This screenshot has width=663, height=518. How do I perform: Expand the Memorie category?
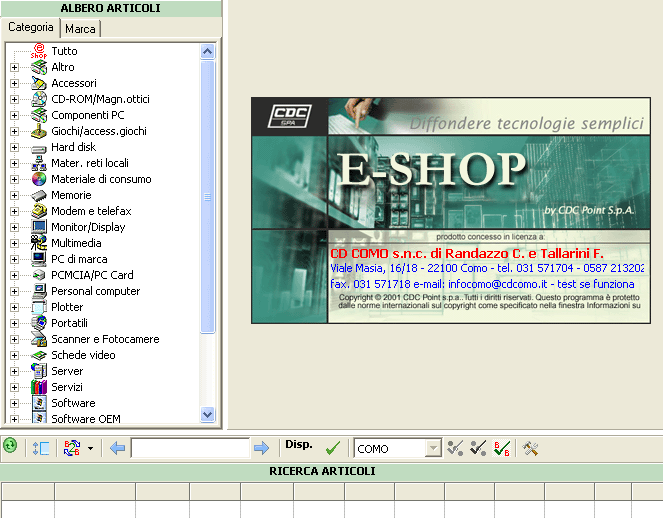tap(14, 195)
